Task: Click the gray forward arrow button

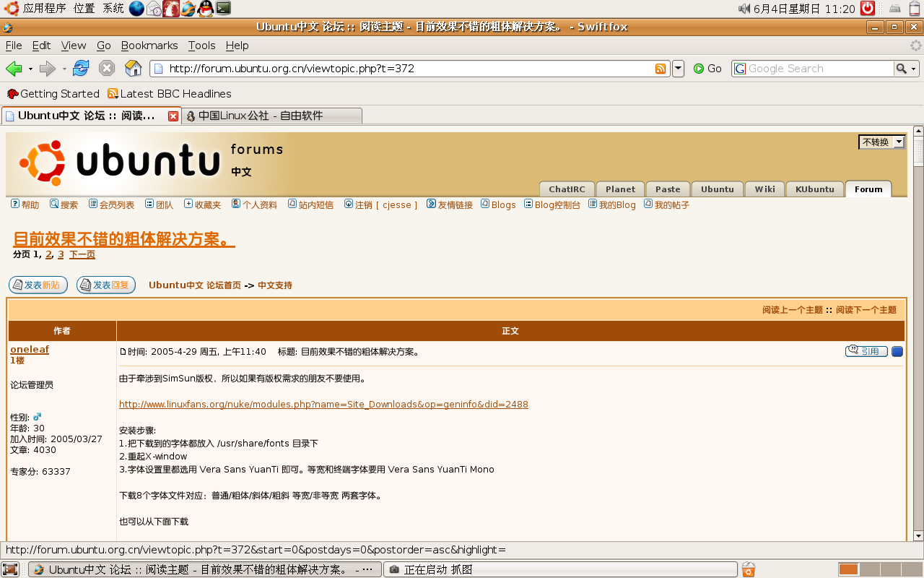Action: [48, 69]
